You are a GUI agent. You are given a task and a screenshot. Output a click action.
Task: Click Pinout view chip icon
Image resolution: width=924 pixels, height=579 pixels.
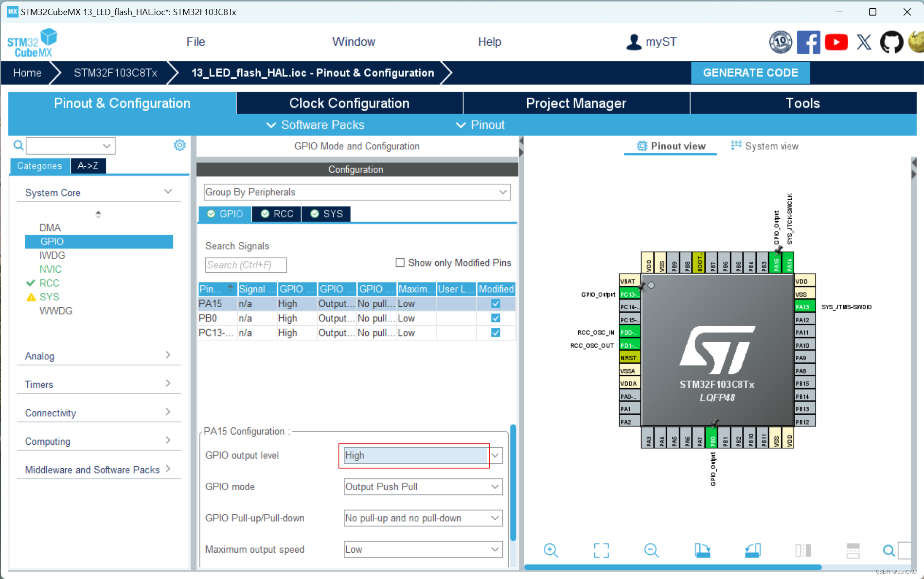[642, 146]
